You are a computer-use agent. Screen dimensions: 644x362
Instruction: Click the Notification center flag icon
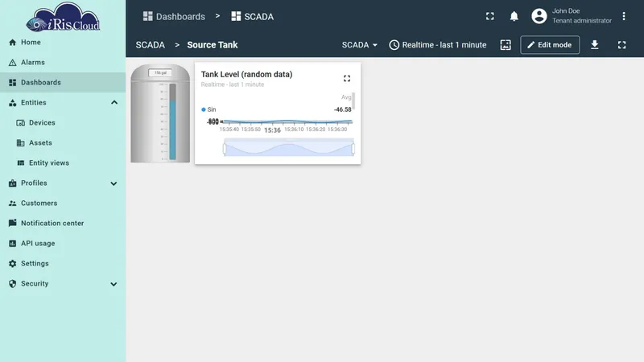[12, 223]
